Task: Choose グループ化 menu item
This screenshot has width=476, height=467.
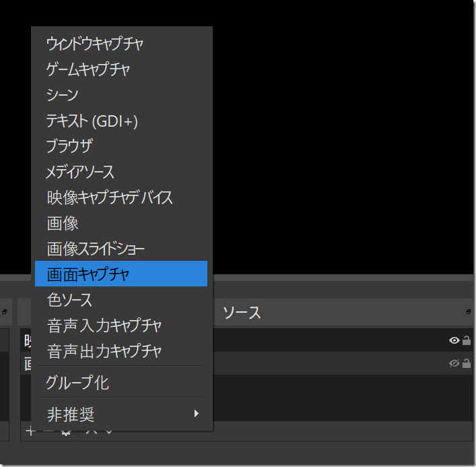Action: (121, 382)
